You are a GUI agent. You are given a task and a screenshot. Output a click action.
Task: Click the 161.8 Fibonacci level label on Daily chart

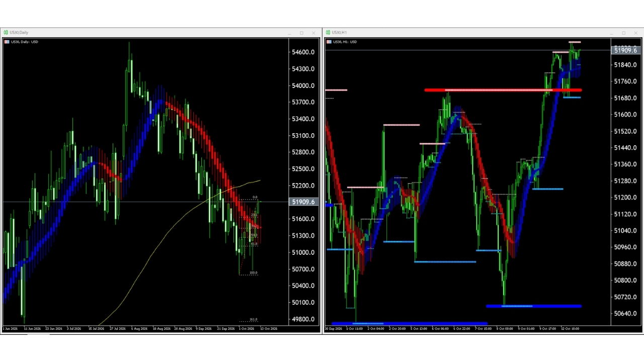[x=254, y=319]
